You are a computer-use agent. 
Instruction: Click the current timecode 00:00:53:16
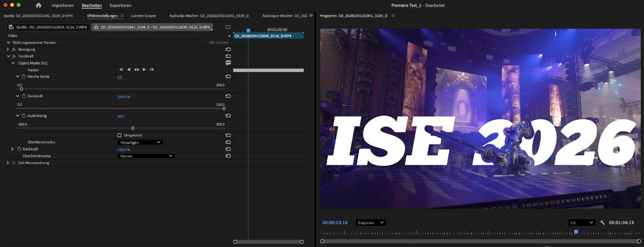335,222
